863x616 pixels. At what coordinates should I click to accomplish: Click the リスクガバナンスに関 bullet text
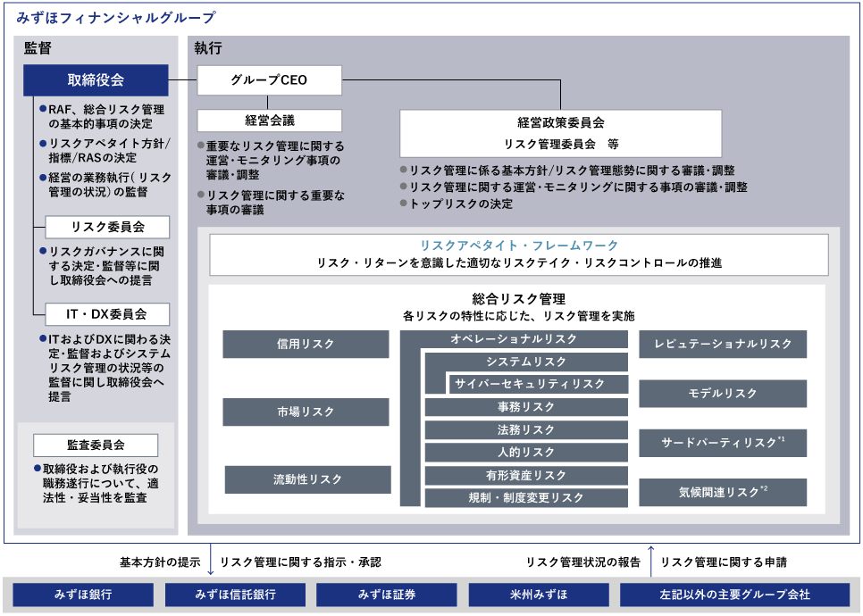pyautogui.click(x=106, y=252)
